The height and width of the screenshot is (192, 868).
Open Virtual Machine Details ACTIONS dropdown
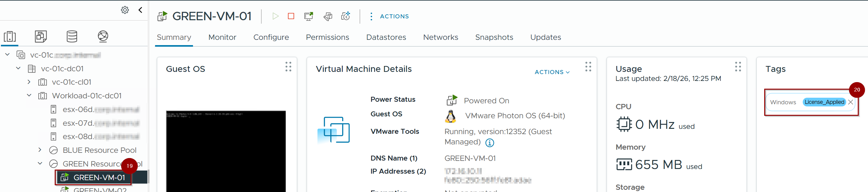coord(552,72)
